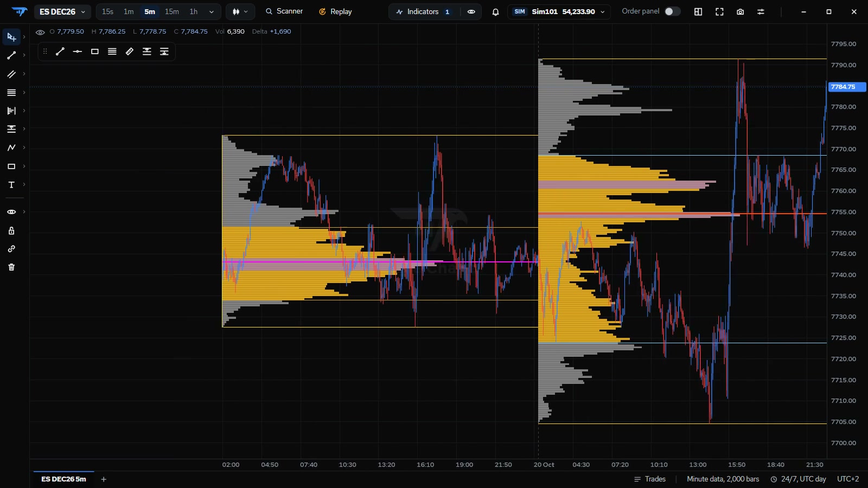Toggle indicator visibility eye next to Indicators
This screenshot has height=488, width=868.
pos(471,11)
